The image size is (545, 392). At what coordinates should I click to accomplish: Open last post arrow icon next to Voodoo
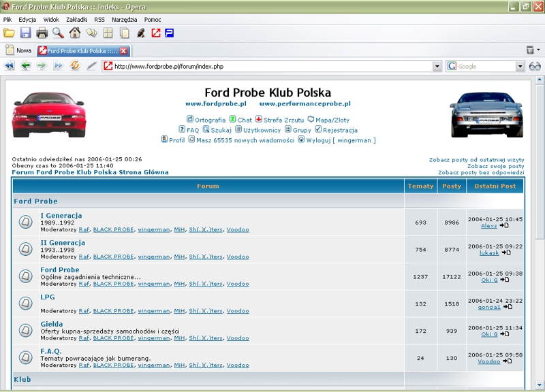click(x=508, y=361)
